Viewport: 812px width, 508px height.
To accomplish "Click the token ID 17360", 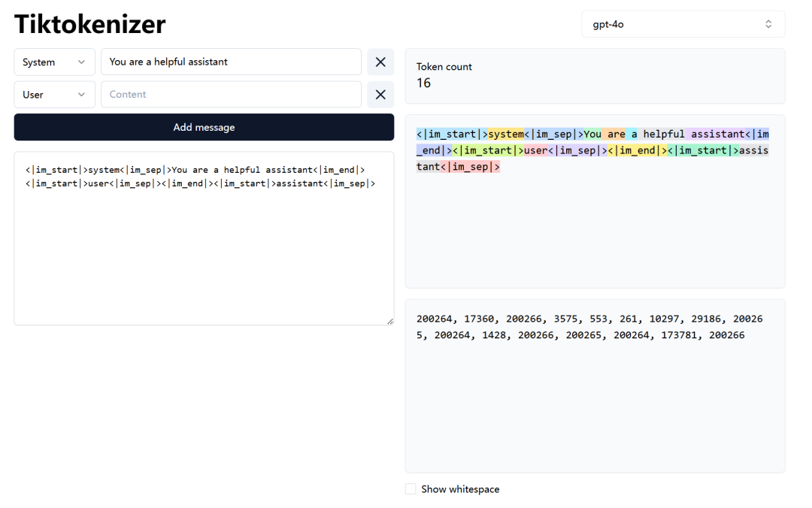I will [x=478, y=319].
